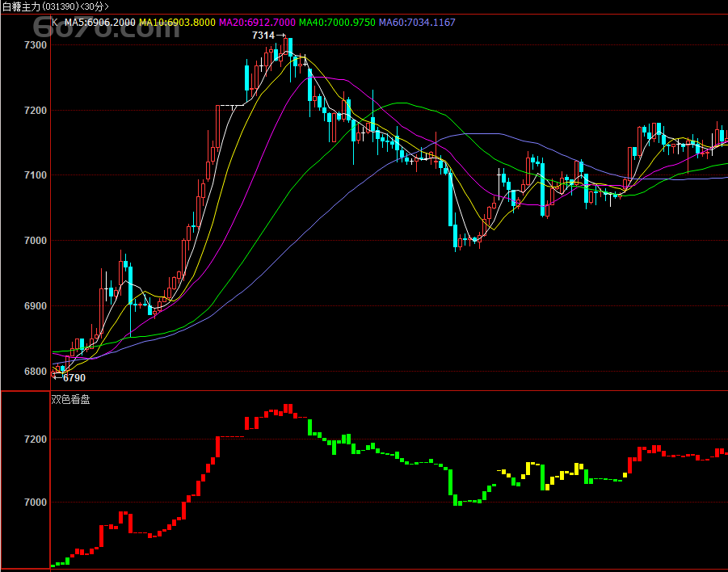Click the 7200 label in 双色看盘 panel
728x572 pixels.
(36, 440)
